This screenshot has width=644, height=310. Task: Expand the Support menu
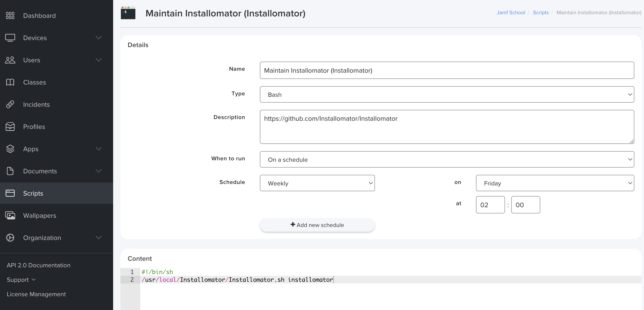pos(21,279)
